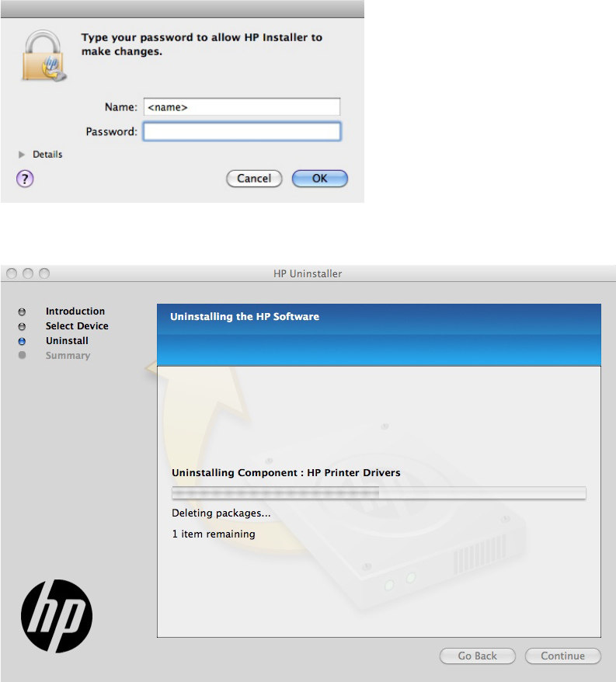Click the minimize window button
Screen dimensions: 616x682
[28, 273]
